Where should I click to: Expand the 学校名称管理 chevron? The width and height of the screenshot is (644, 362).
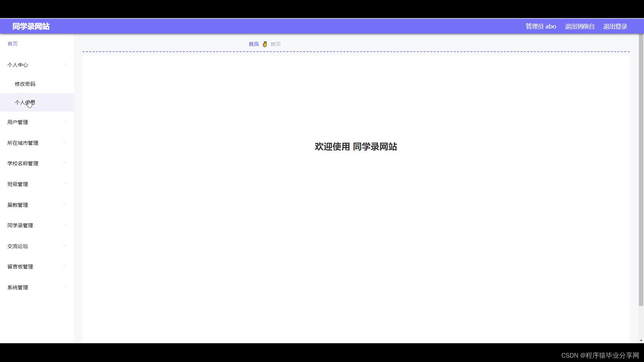[x=65, y=163]
